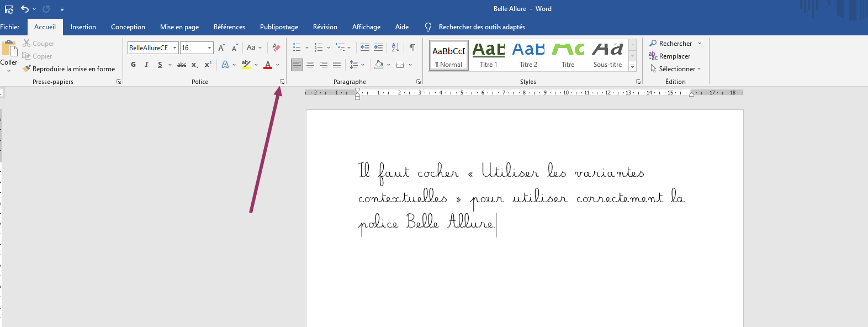Insert a numbered list

tap(319, 48)
